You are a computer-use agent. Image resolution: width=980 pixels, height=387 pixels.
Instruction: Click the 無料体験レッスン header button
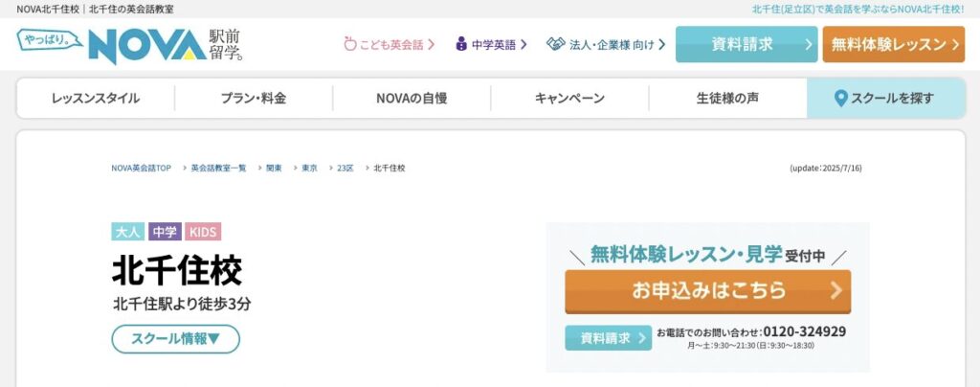click(x=894, y=44)
